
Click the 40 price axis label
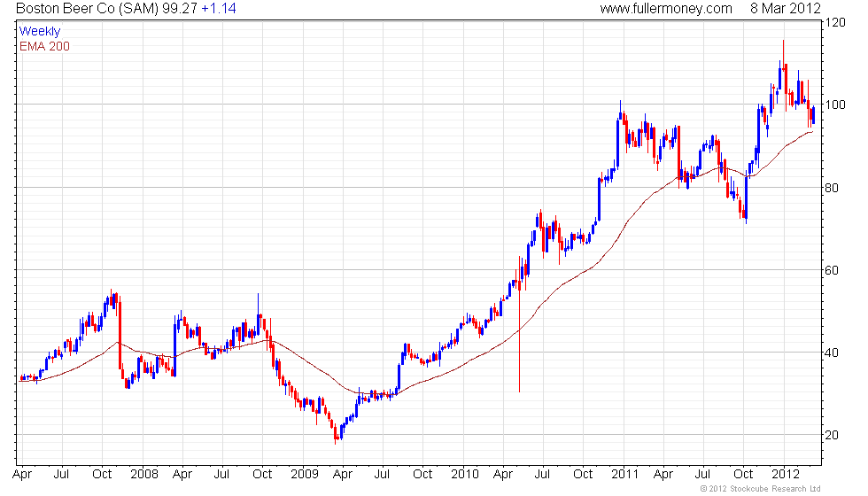click(832, 353)
